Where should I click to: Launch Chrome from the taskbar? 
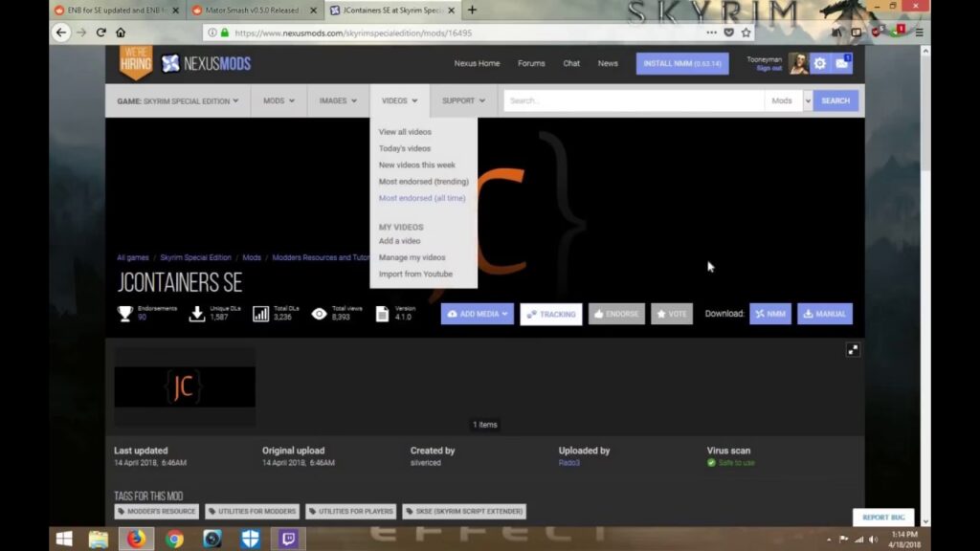tap(174, 539)
